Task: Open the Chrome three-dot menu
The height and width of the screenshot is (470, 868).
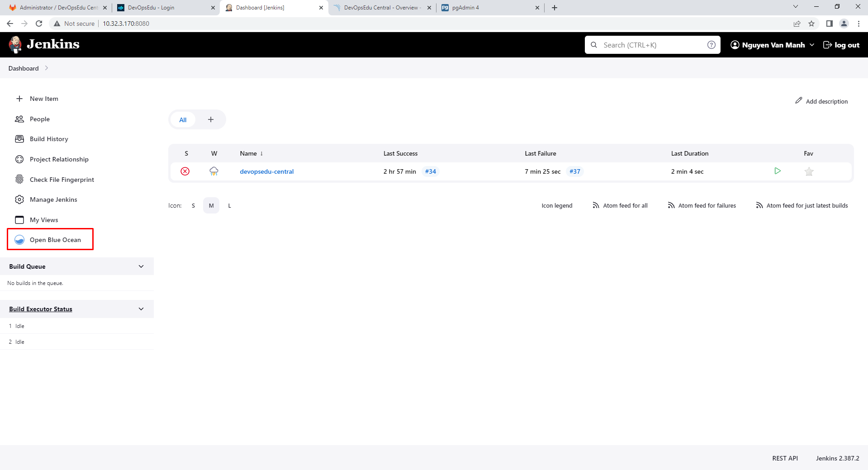Action: tap(859, 24)
